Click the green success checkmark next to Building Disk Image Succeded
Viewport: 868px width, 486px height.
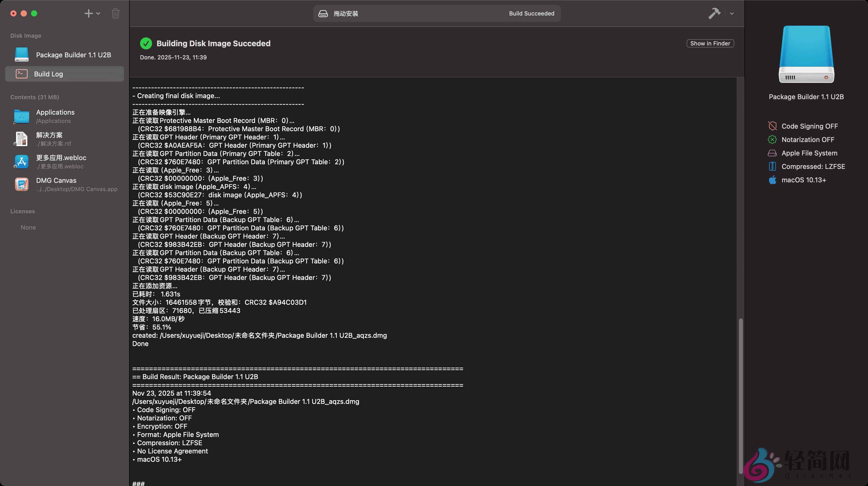point(146,43)
